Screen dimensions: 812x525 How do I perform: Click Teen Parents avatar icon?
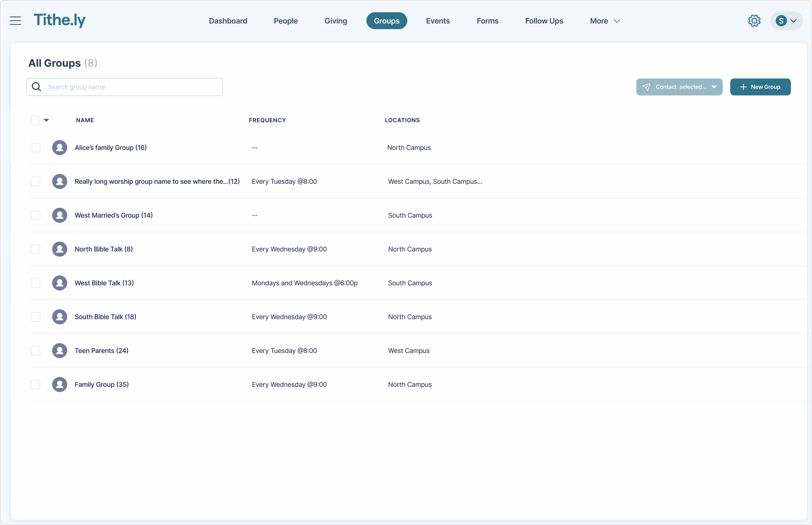point(60,350)
